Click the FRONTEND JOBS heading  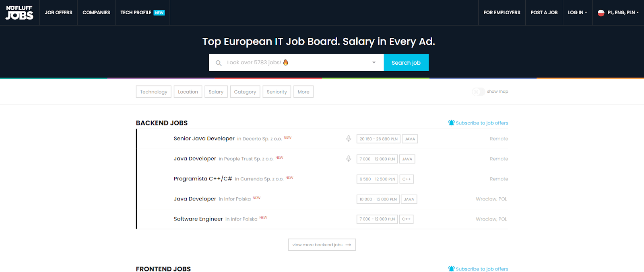click(x=163, y=269)
